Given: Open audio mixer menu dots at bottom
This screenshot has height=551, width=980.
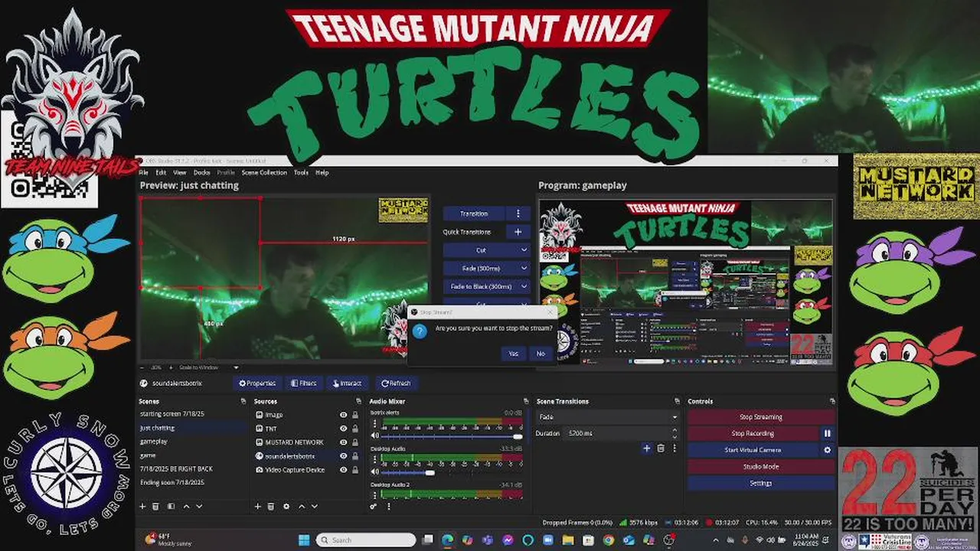Looking at the screenshot, I should pyautogui.click(x=388, y=507).
